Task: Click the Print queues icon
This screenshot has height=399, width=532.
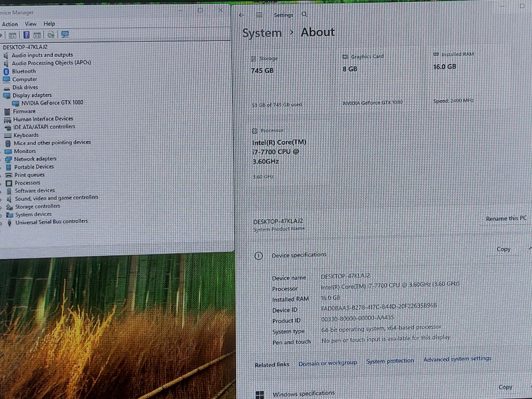Action: (9, 175)
